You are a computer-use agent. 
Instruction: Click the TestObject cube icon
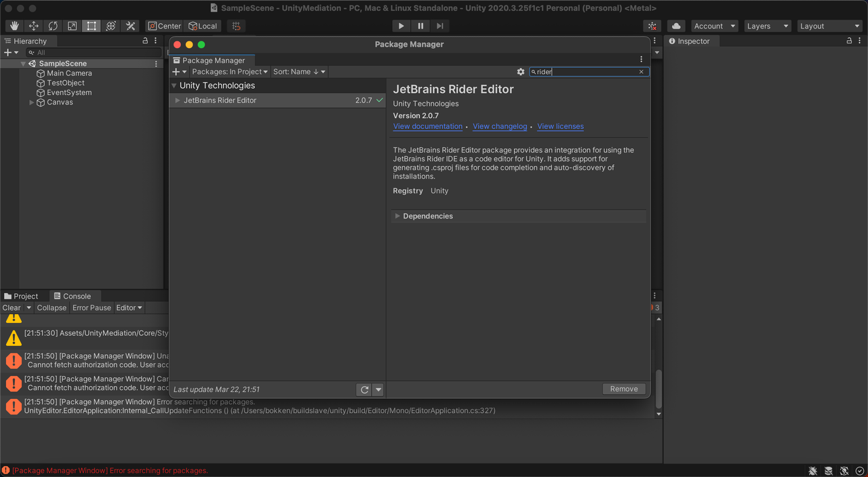click(41, 83)
